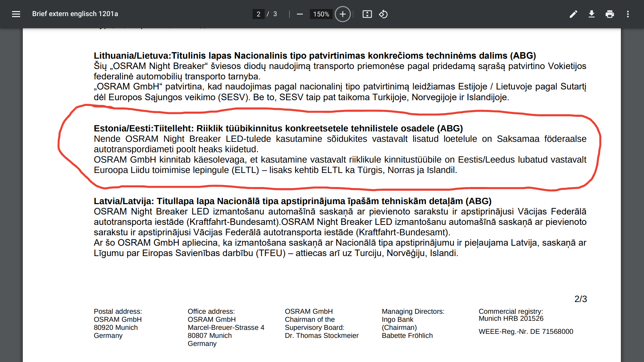Click the current page number field
This screenshot has width=644, height=362.
click(258, 14)
